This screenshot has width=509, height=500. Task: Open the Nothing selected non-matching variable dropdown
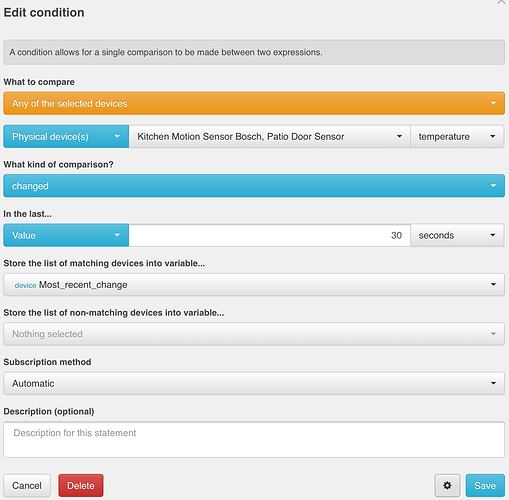click(x=254, y=334)
